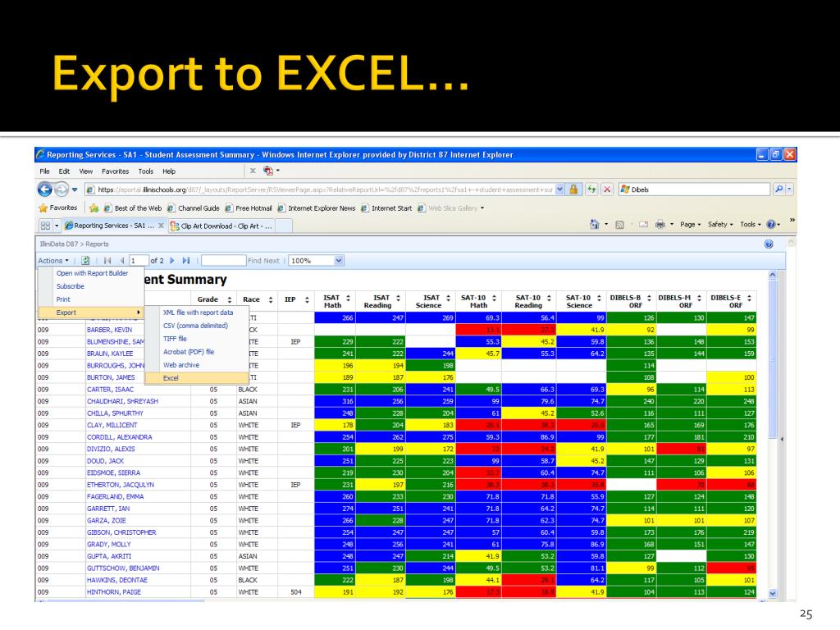Click the Find Next button

pos(263,261)
